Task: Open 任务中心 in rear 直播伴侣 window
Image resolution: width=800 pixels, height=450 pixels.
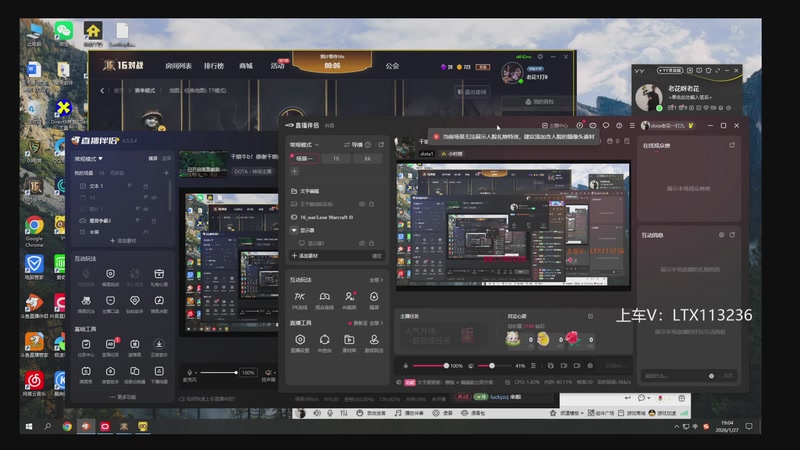Action: click(x=86, y=347)
